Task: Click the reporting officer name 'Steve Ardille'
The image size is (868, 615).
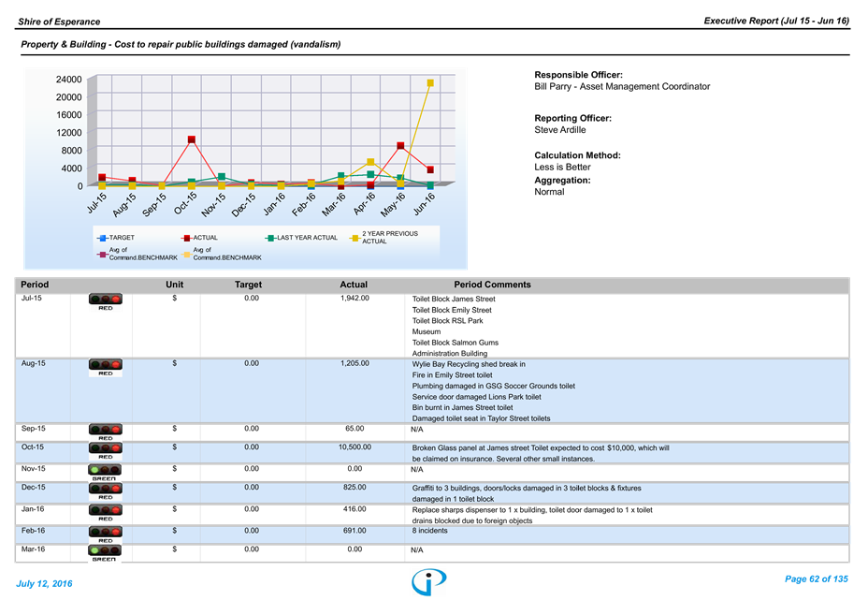Action: (559, 130)
